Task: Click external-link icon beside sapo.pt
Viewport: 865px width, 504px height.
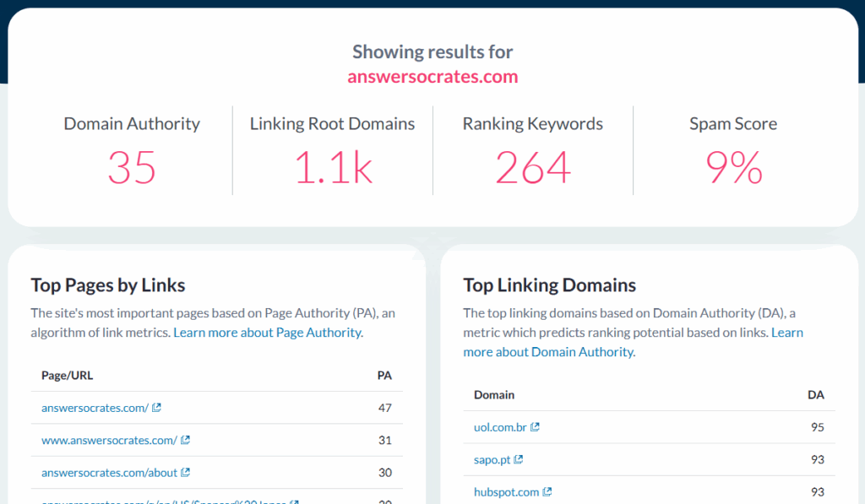Action: click(x=519, y=460)
